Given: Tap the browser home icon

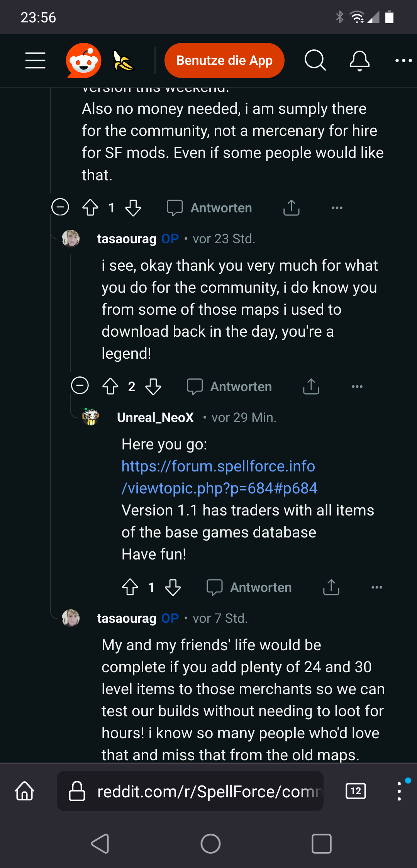Looking at the screenshot, I should tap(25, 791).
